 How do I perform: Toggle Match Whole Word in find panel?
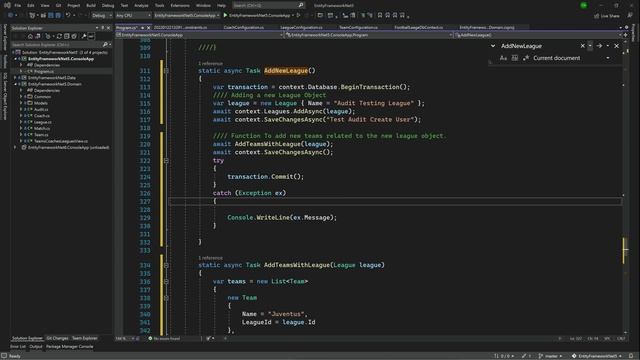[515, 58]
